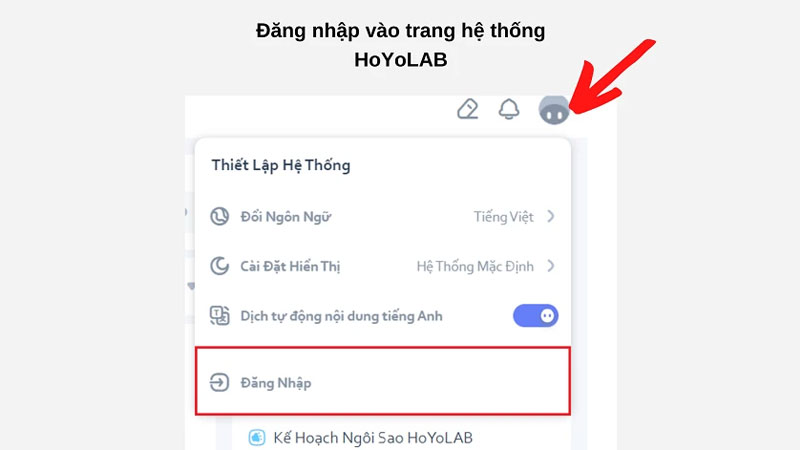Click the Thiết Lập Hệ Thống heading
Screen dimensions: 800x450
(281, 165)
